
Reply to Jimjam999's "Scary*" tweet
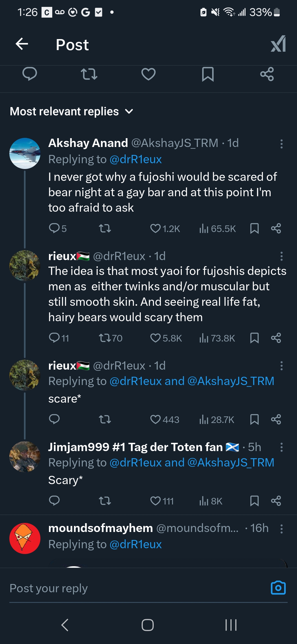[x=54, y=501]
